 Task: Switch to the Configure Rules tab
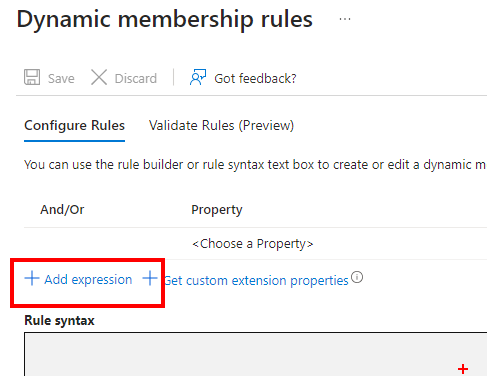click(74, 126)
